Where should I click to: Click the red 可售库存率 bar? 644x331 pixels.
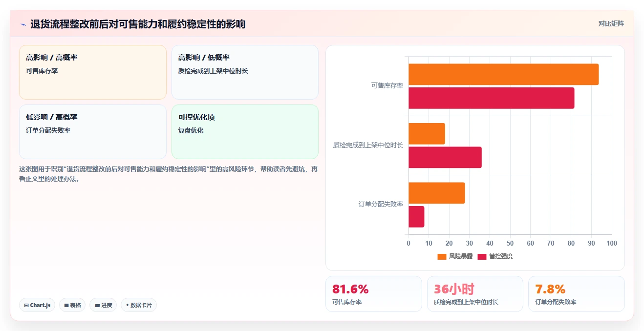(x=491, y=98)
